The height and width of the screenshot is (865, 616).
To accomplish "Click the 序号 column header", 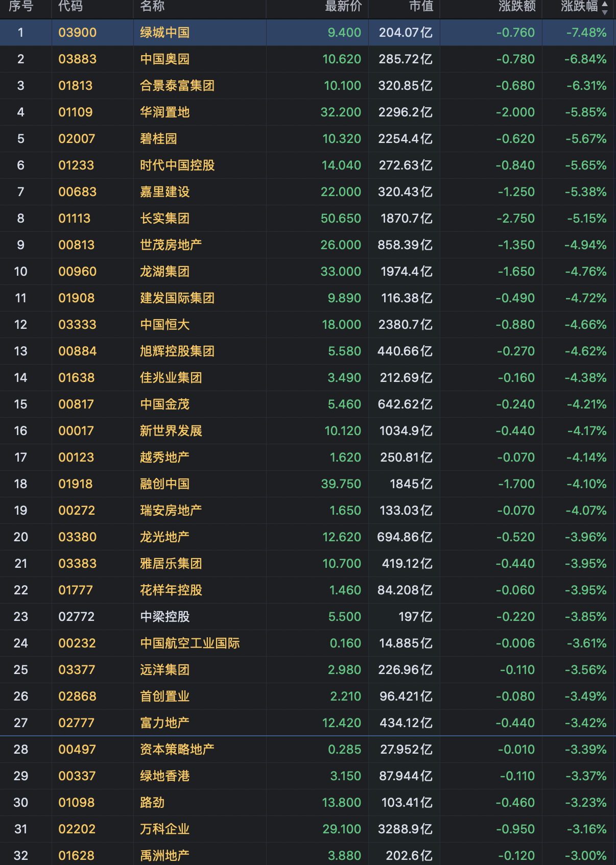I will point(21,6).
